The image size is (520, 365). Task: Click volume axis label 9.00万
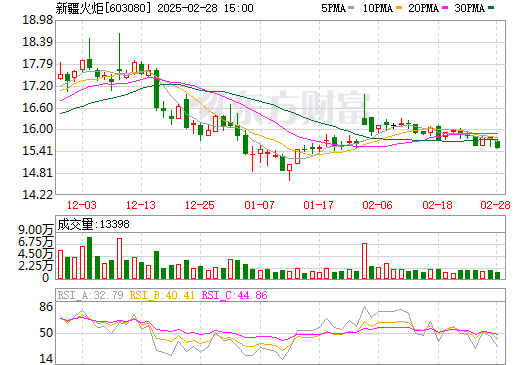click(x=36, y=230)
